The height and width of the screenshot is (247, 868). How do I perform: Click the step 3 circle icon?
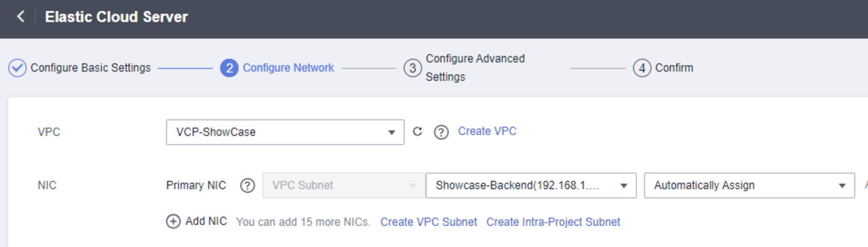click(412, 68)
